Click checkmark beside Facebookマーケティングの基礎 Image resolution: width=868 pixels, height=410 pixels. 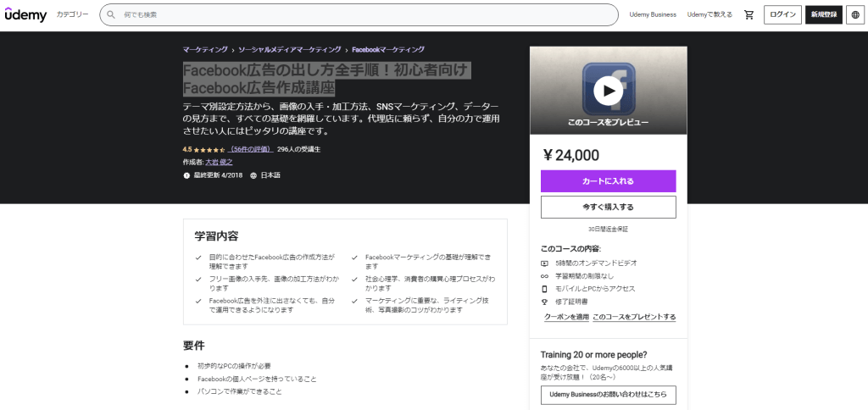point(354,258)
